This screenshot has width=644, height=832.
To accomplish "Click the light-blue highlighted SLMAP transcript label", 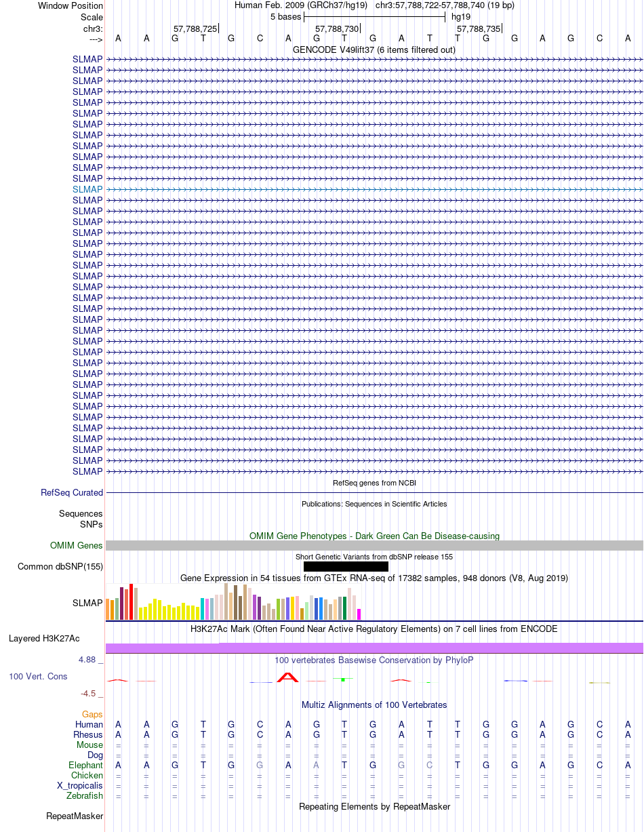I will (x=87, y=189).
